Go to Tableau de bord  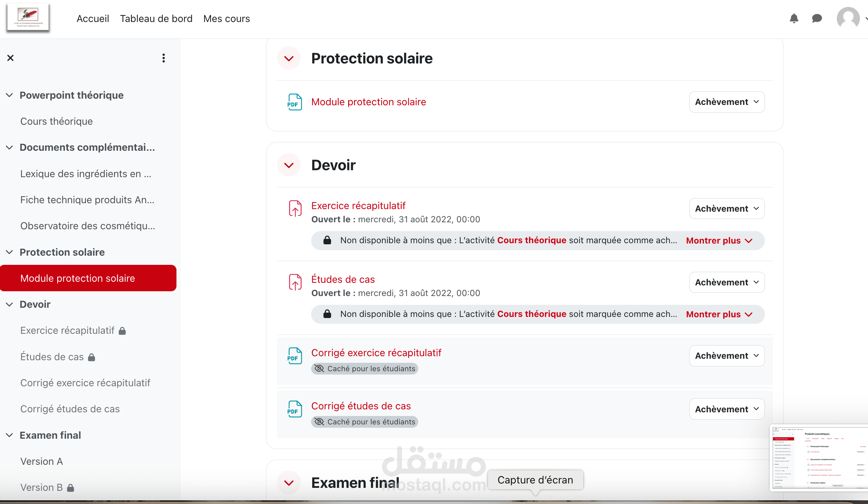click(x=156, y=19)
